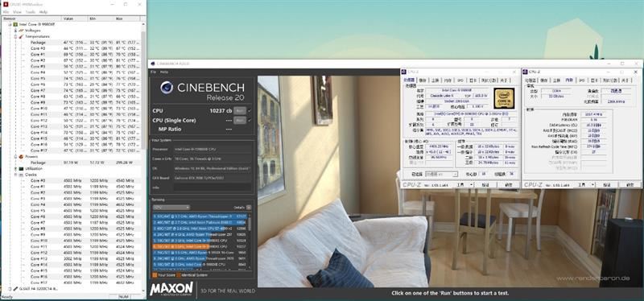Image resolution: width=644 pixels, height=301 pixels.
Task: Collapse the Intel Core i9 9980XE tree node
Action: 10,24
